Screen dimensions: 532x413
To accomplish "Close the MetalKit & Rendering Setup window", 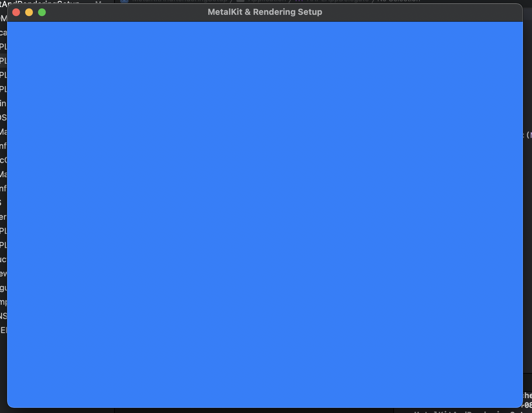I will [16, 12].
